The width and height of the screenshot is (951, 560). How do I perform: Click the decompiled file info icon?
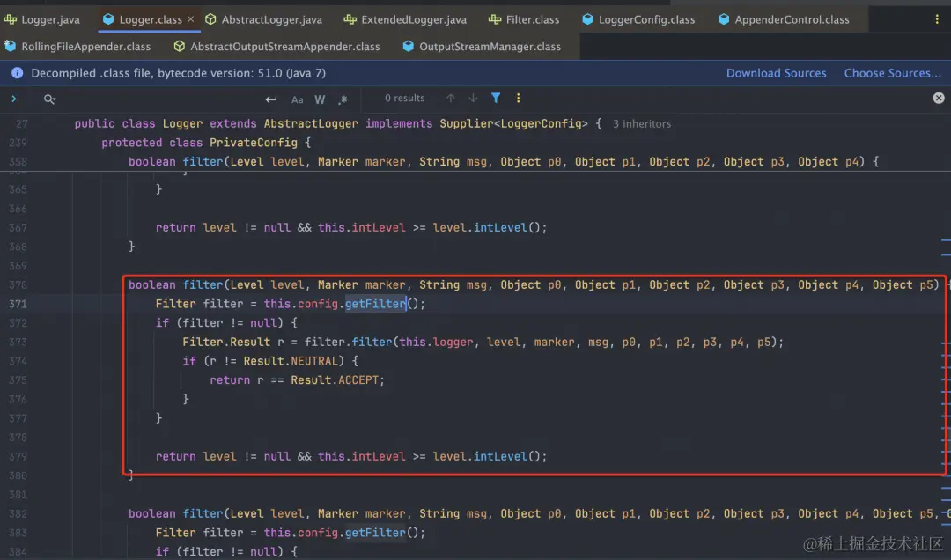click(x=17, y=73)
